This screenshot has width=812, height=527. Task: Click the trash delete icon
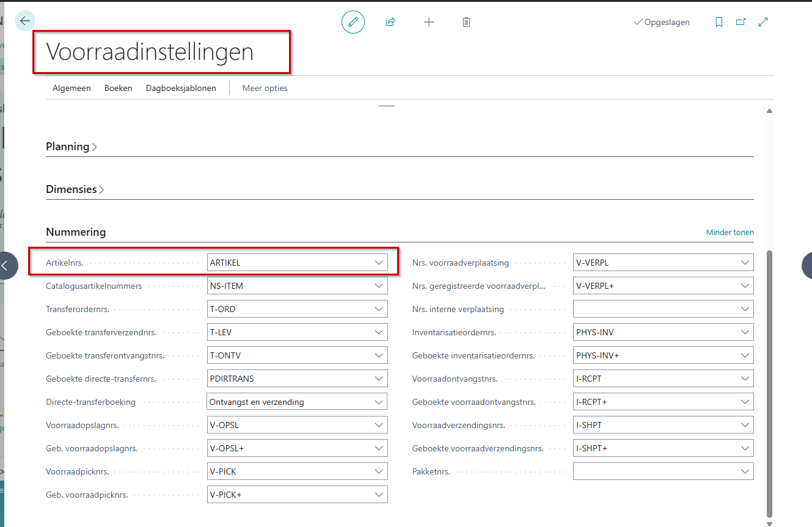pos(466,22)
